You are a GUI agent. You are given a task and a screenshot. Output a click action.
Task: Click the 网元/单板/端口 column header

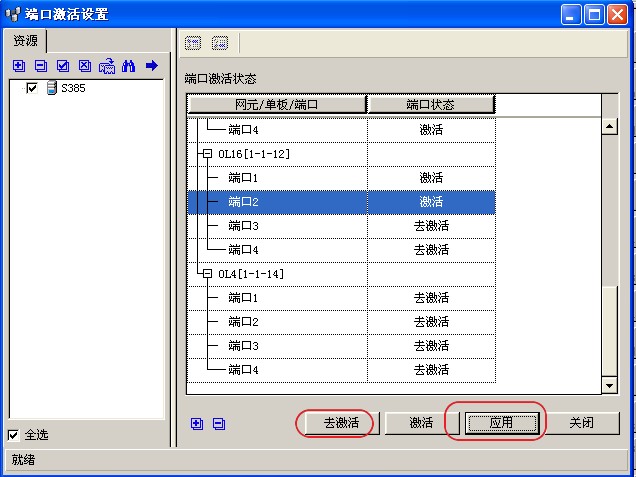pos(276,104)
